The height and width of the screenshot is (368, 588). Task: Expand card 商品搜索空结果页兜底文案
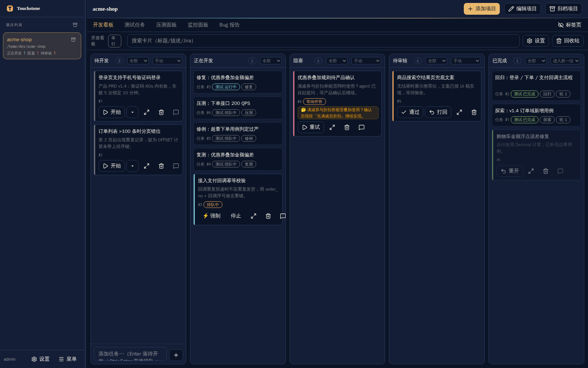[x=459, y=112]
